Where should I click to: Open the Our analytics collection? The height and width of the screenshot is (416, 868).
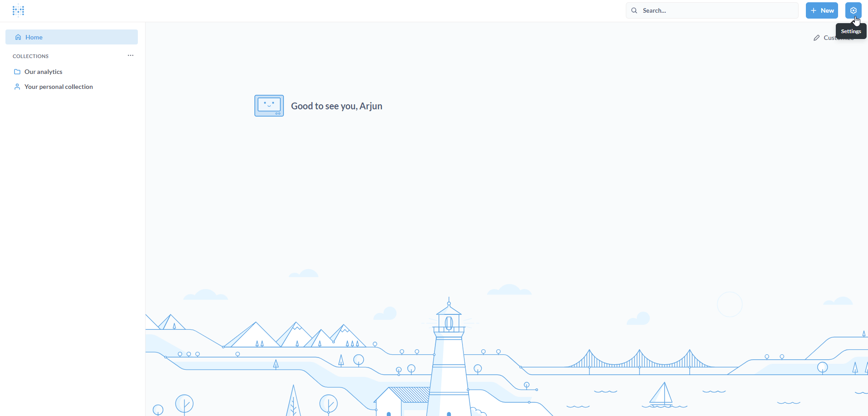[x=72, y=72]
